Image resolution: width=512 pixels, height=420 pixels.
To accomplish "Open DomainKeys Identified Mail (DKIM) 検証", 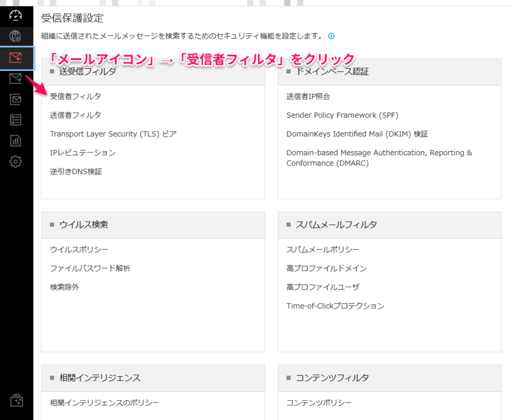I will click(357, 134).
